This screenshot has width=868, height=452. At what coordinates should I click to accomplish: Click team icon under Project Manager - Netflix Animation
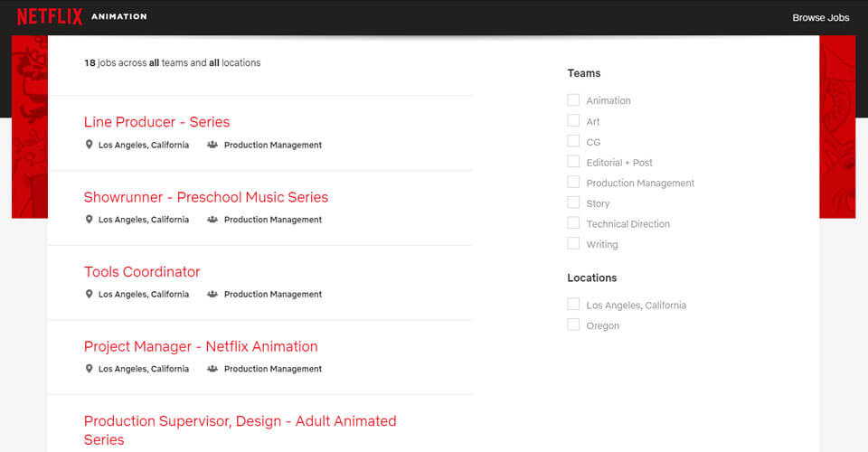pos(212,369)
